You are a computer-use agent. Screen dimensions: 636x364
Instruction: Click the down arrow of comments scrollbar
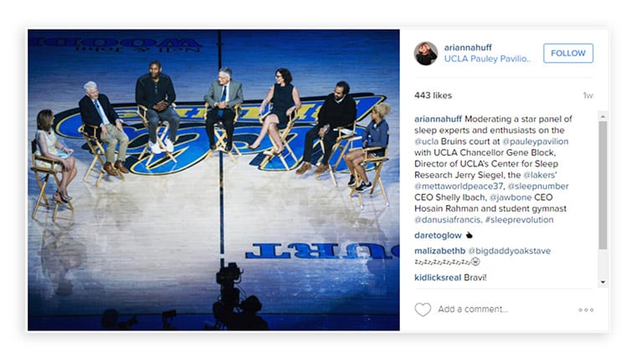click(x=603, y=283)
